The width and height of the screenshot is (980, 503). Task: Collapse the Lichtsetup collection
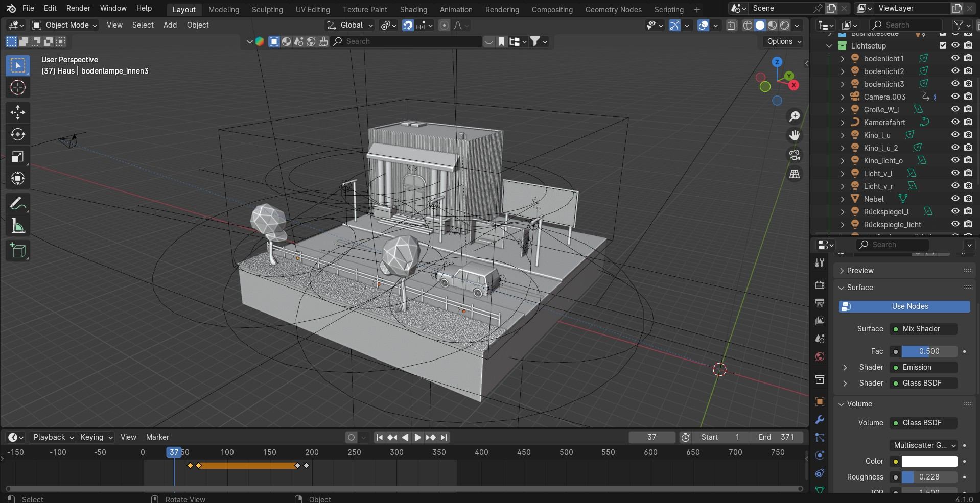point(829,45)
